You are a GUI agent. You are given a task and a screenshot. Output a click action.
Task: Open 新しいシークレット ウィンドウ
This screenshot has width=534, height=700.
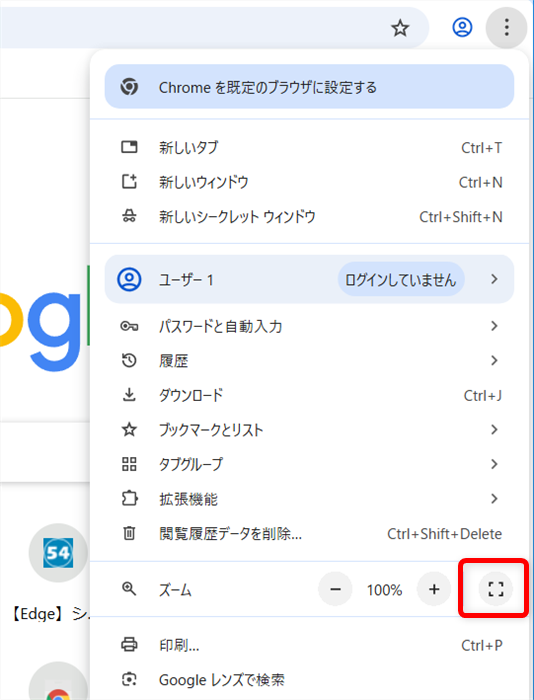(309, 217)
